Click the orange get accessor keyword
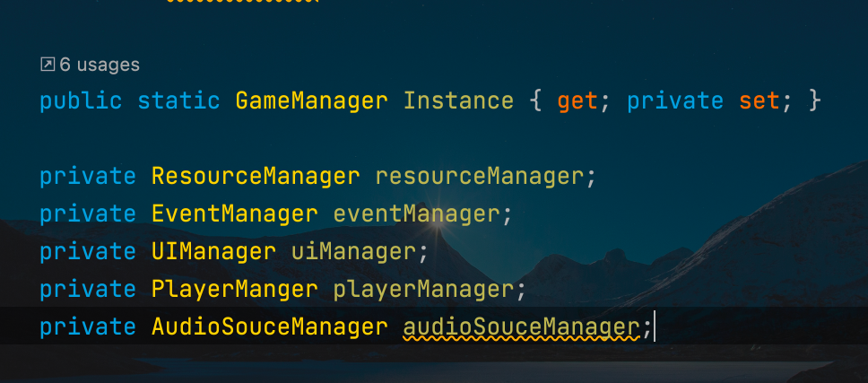The width and height of the screenshot is (868, 383). pos(577,101)
